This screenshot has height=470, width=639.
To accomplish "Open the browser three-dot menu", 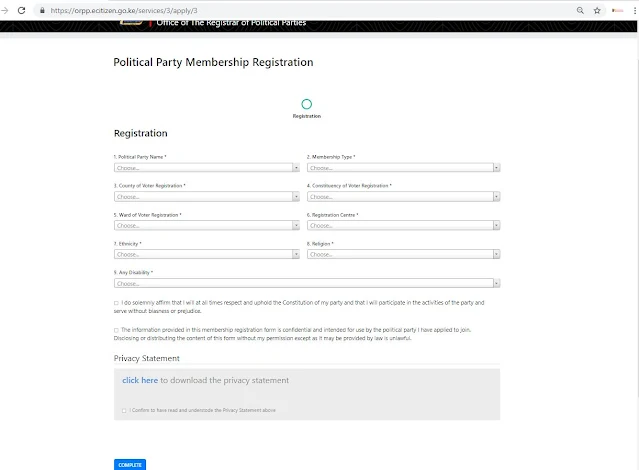I will (635, 11).
